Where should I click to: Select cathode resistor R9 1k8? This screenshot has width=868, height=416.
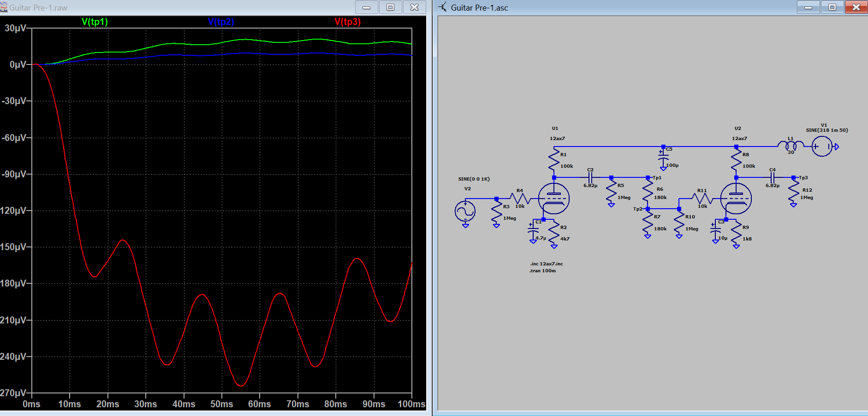click(x=736, y=233)
